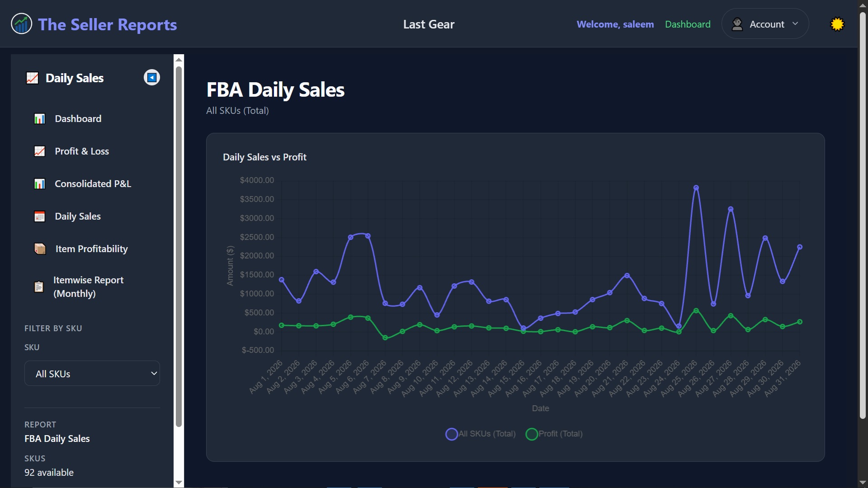This screenshot has width=868, height=488.
Task: Toggle the sun theme icon
Action: (837, 24)
